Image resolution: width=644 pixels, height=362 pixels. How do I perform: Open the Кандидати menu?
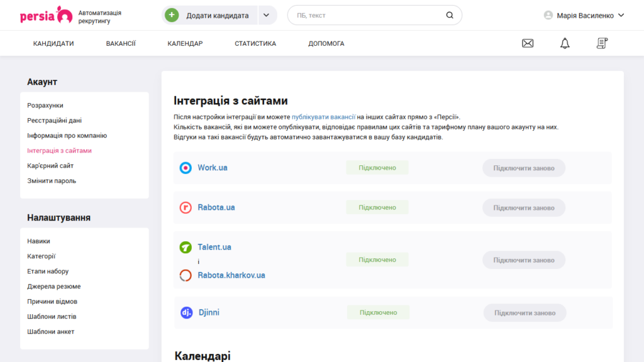(53, 43)
